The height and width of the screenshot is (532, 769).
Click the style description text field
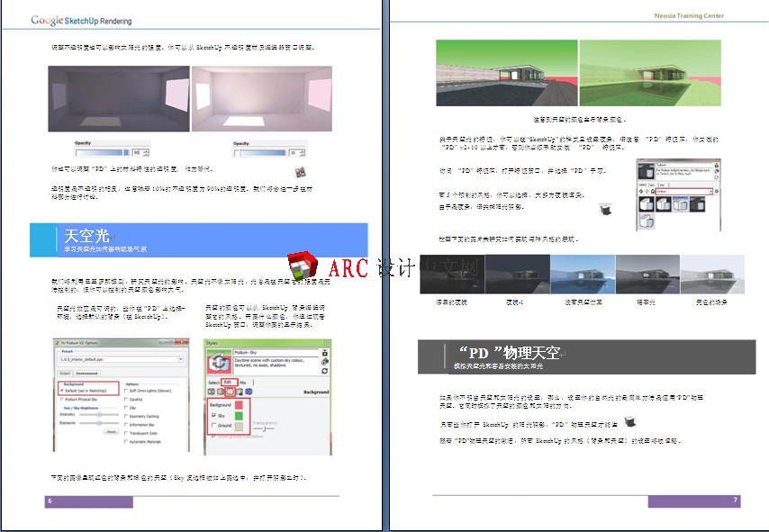pos(276,365)
